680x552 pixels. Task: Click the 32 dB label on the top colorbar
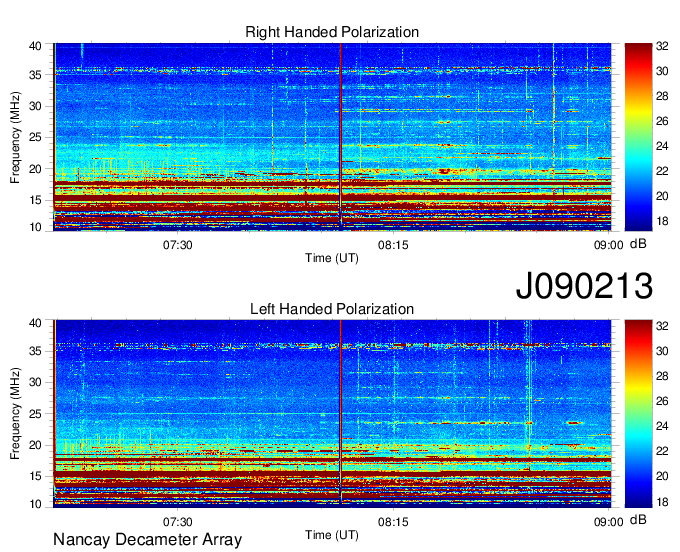point(662,46)
